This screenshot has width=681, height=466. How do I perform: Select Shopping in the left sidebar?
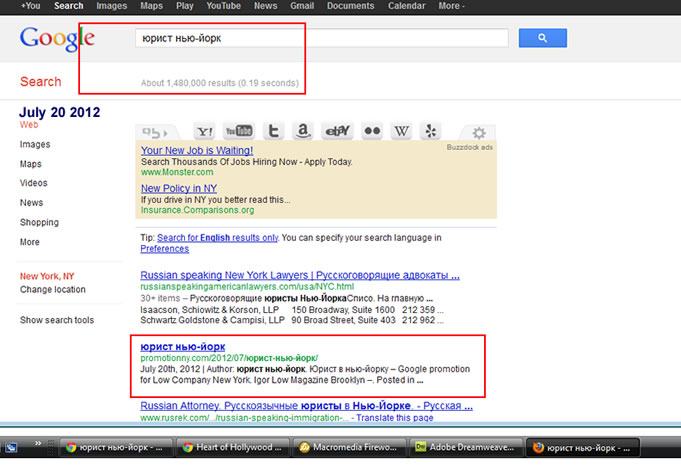(39, 222)
